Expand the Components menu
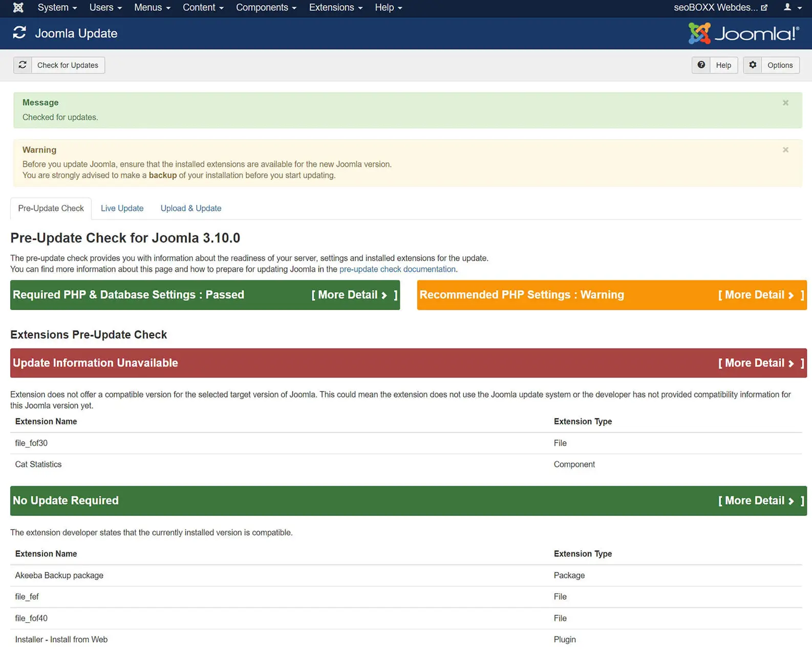 click(x=266, y=8)
